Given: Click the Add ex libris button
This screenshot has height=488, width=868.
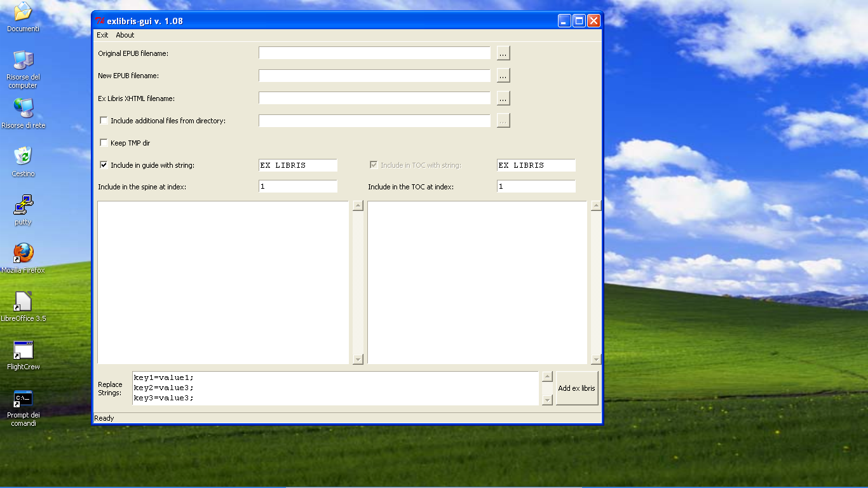Looking at the screenshot, I should 577,388.
